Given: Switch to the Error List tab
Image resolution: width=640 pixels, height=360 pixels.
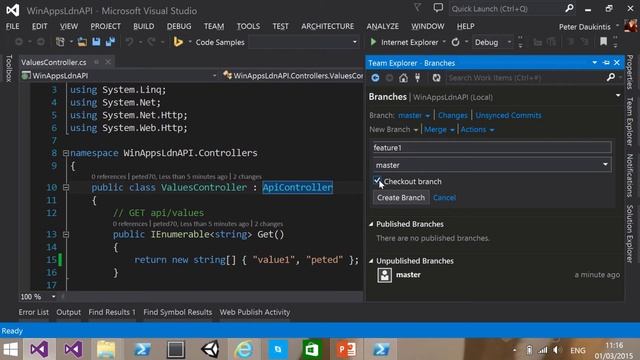Looking at the screenshot, I should (33, 312).
